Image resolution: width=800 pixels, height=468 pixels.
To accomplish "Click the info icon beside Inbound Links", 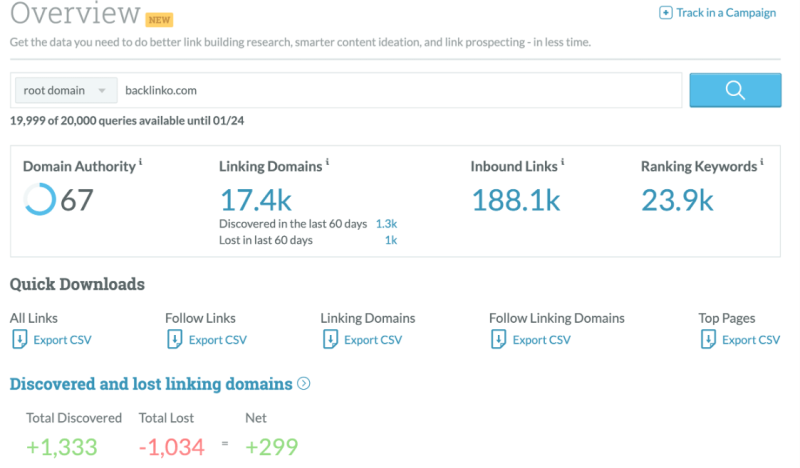I will (x=562, y=162).
